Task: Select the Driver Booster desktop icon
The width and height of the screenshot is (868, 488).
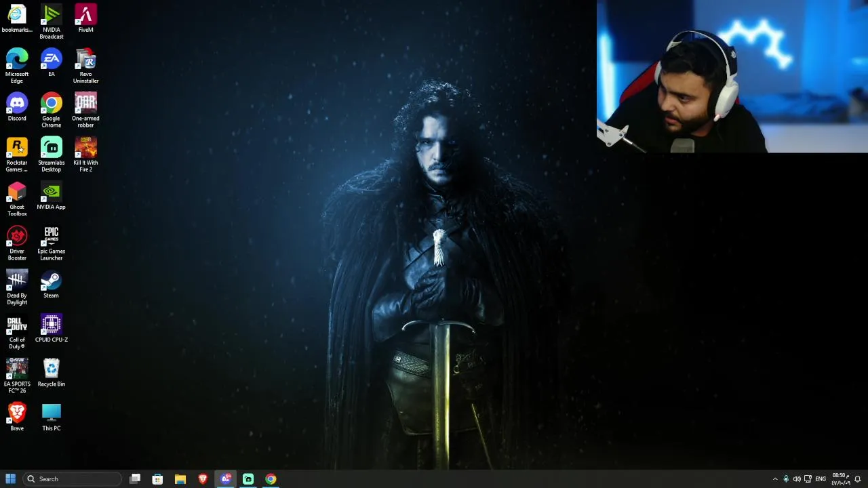Action: tap(17, 243)
